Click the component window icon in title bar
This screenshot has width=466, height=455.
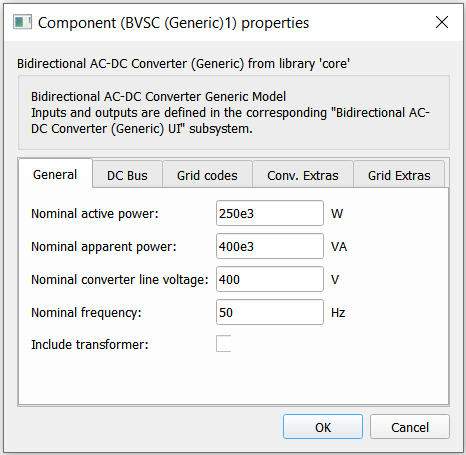click(22, 22)
